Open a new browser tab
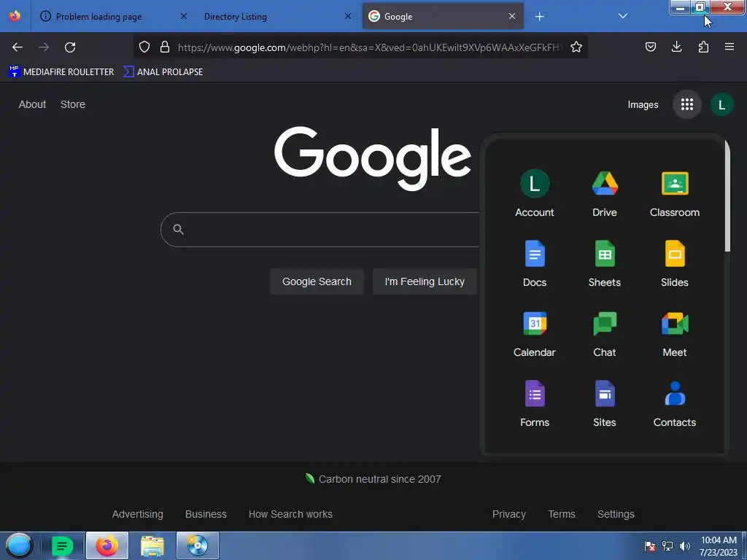This screenshot has width=747, height=560. [x=539, y=17]
